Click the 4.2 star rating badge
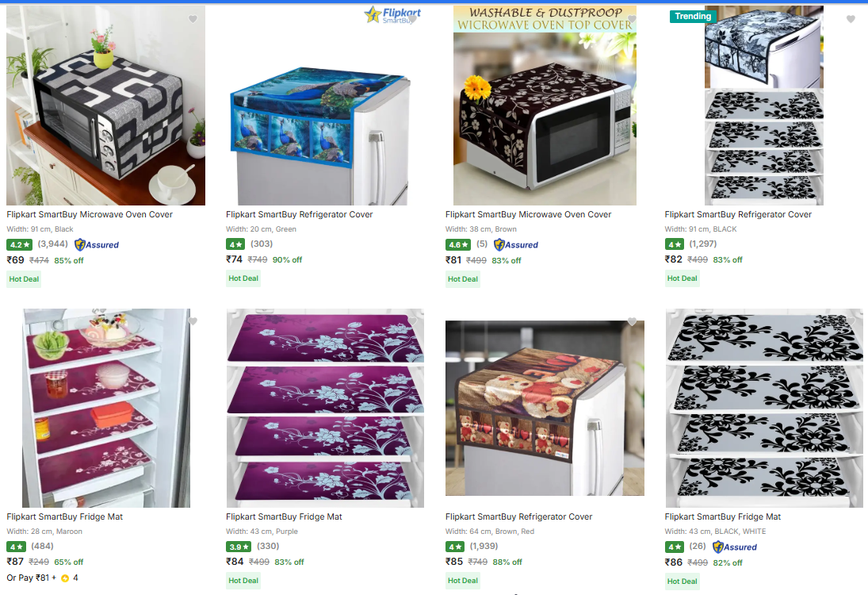This screenshot has height=595, width=868. click(x=19, y=244)
